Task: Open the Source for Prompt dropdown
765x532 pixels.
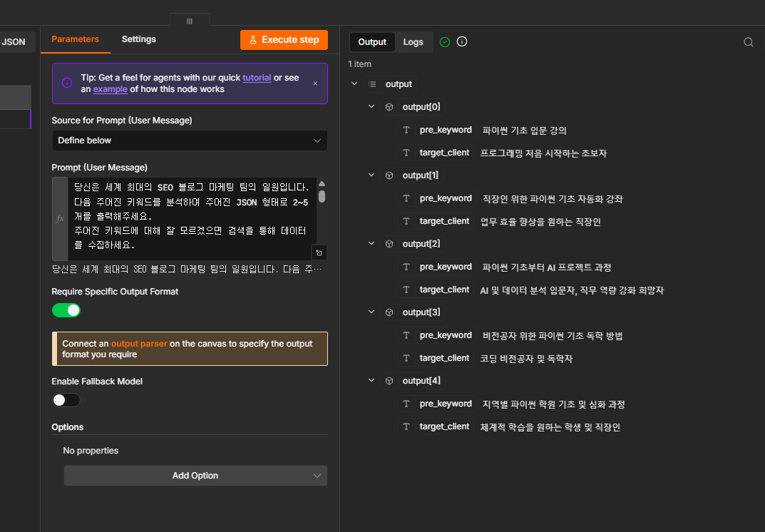Action: 190,140
